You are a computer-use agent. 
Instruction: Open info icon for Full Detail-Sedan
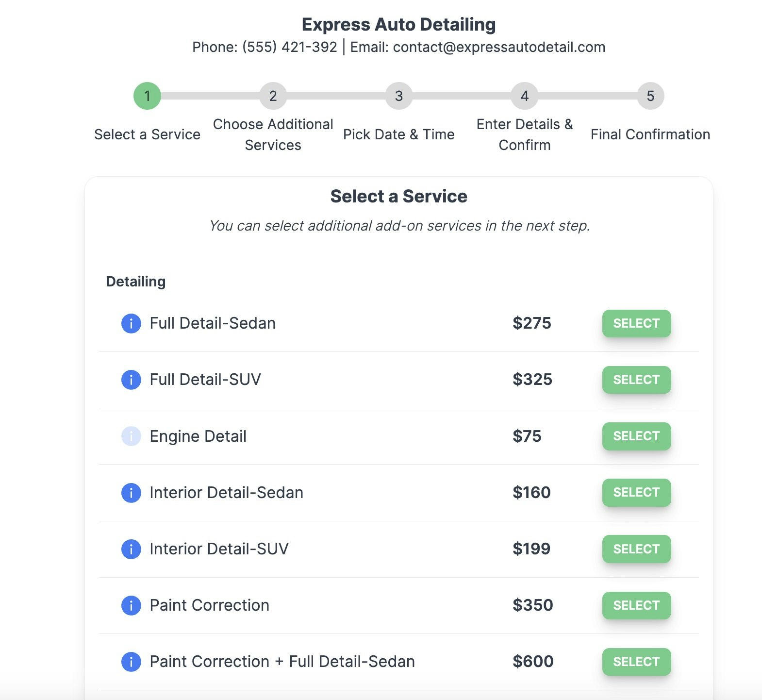(x=131, y=323)
